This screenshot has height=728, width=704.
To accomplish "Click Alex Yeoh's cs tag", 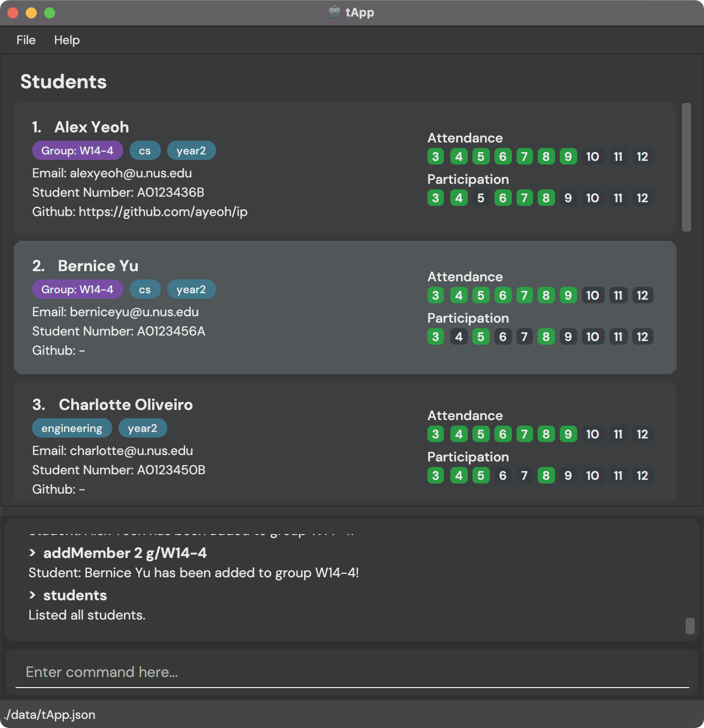I will pyautogui.click(x=145, y=150).
